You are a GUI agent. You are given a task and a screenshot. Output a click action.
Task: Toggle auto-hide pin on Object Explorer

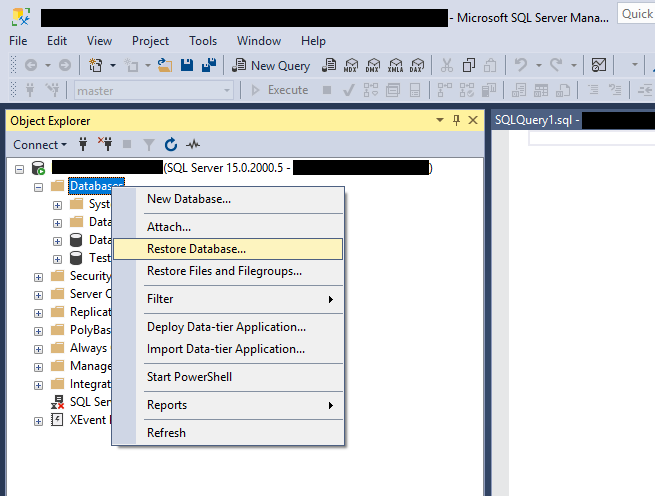[457, 120]
